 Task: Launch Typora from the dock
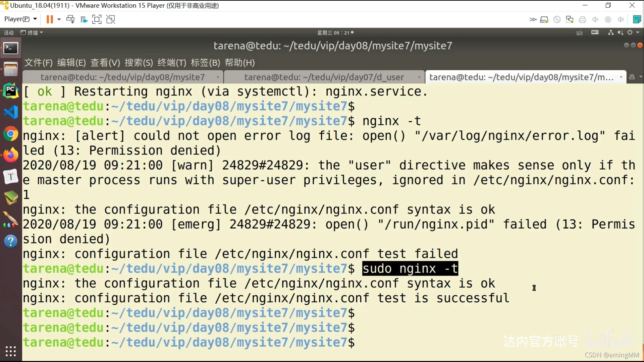[x=11, y=177]
